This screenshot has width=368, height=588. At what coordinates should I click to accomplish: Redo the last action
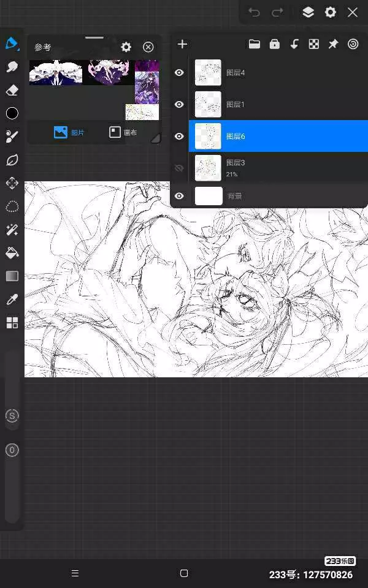(x=277, y=13)
